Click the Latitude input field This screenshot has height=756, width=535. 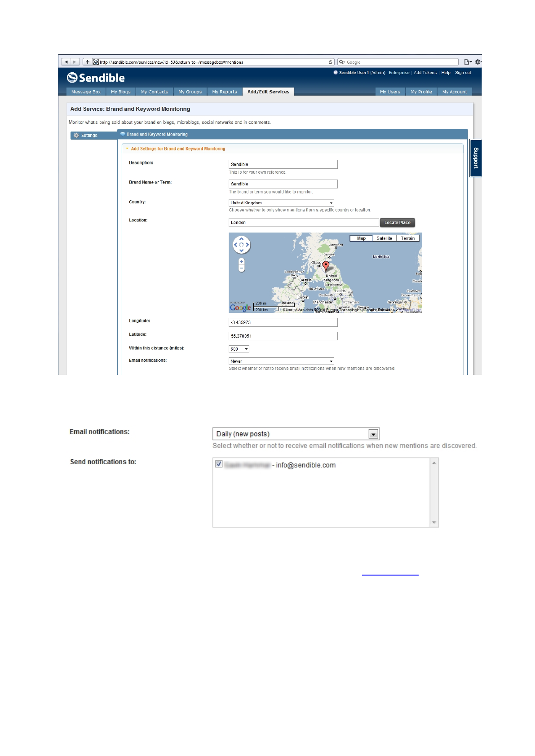click(283, 336)
